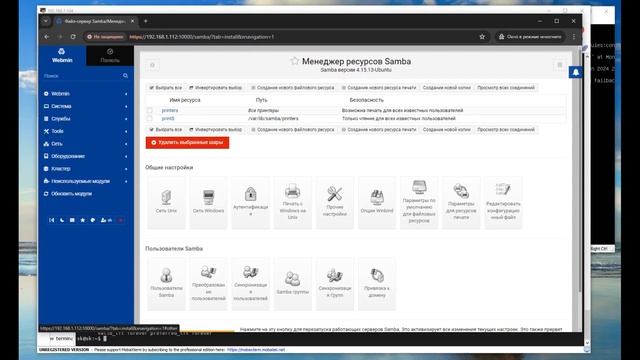The height and width of the screenshot is (360, 640).
Task: Click the collapse-sidebar icon in sidebar footer
Action: tap(51, 220)
